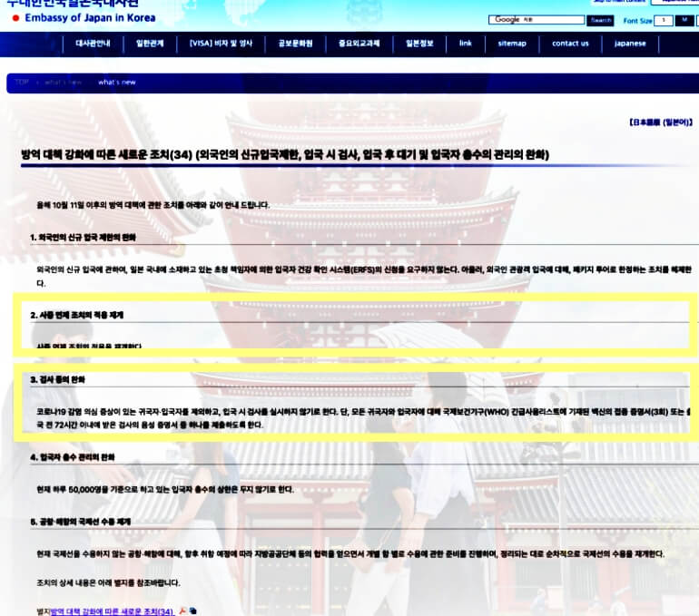The height and width of the screenshot is (616, 699).
Task: Open the 일본정보 menu
Action: pos(419,44)
